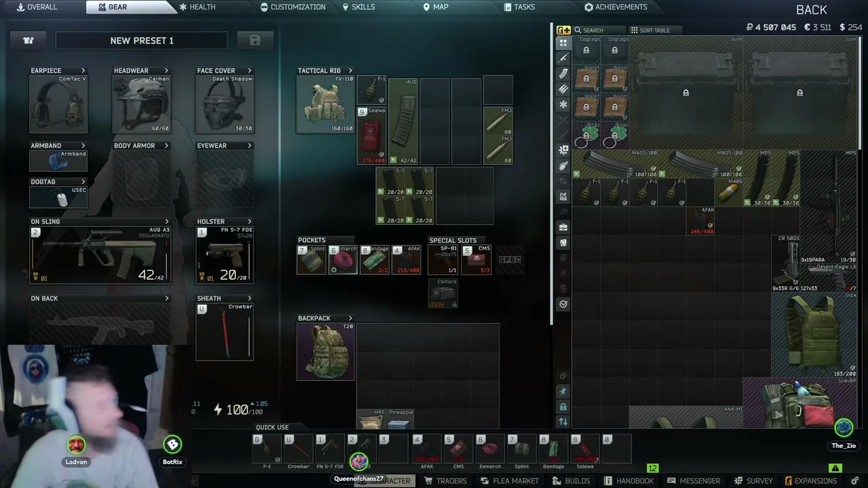Select the blue armband item
Image resolution: width=868 pixels, height=488 pixels.
coord(58,161)
